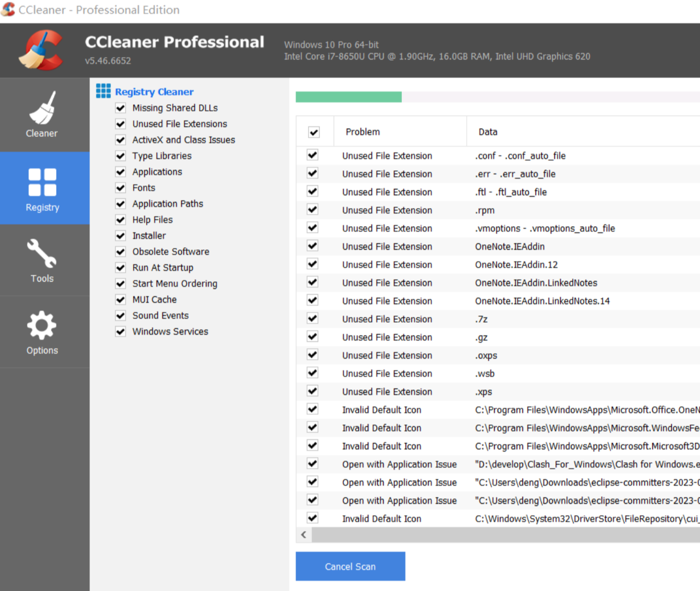Toggle Windows Services checkbox
This screenshot has width=700, height=591.
pyautogui.click(x=121, y=332)
